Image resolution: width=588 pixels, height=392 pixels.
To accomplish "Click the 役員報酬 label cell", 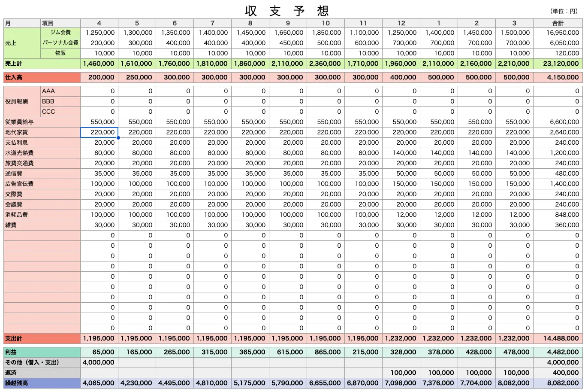I will (22, 101).
